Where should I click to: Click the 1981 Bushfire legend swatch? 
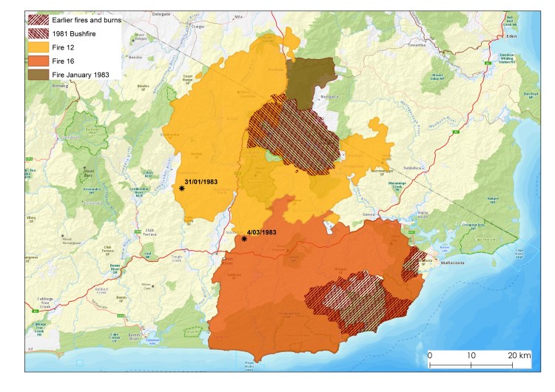pyautogui.click(x=37, y=33)
